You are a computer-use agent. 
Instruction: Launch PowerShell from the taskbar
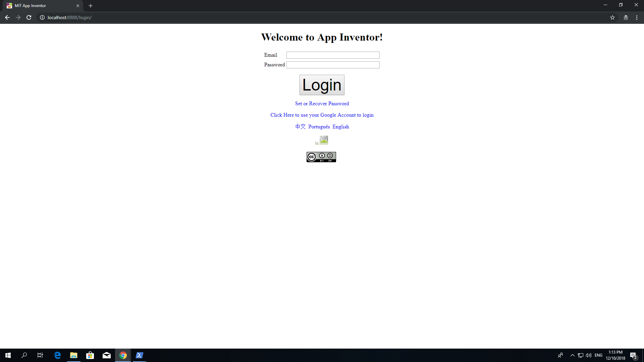139,355
